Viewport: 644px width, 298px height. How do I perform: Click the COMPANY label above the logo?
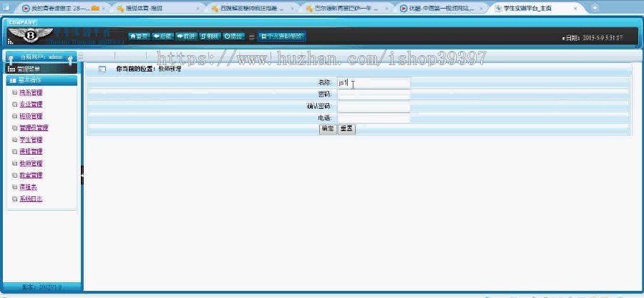tap(21, 23)
